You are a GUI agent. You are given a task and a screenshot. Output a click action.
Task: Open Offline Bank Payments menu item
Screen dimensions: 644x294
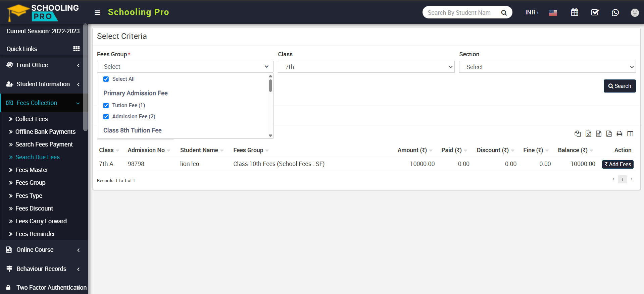point(45,132)
